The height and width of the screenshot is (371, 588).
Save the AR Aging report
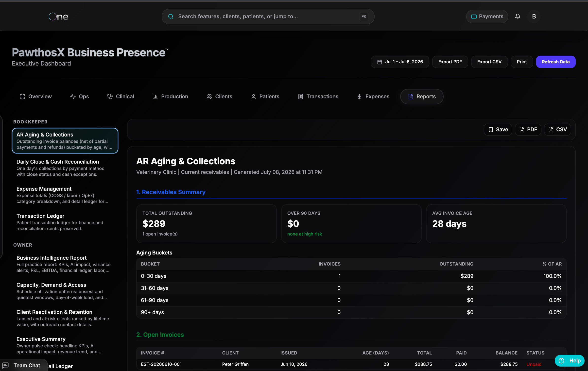click(498, 130)
